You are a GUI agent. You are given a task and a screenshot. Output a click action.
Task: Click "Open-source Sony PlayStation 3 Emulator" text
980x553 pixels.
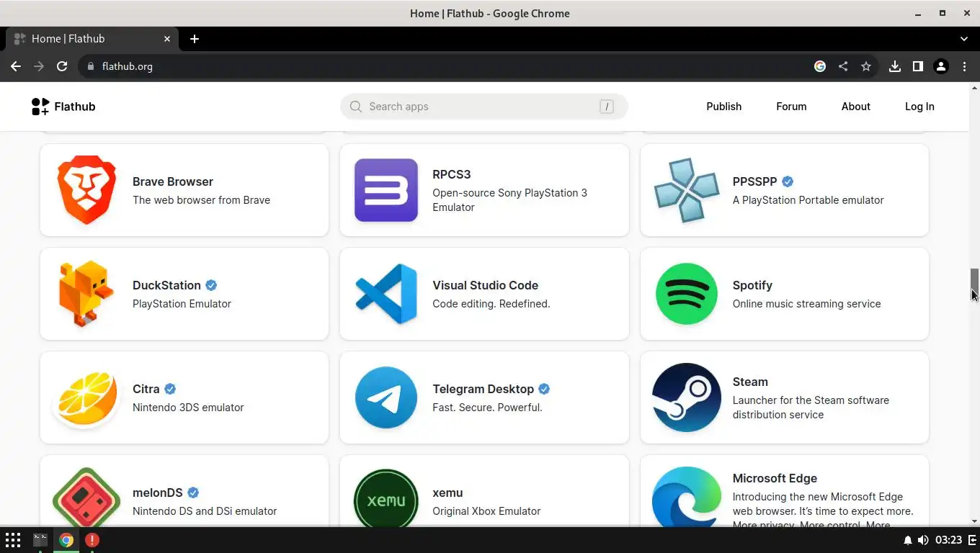click(x=509, y=200)
